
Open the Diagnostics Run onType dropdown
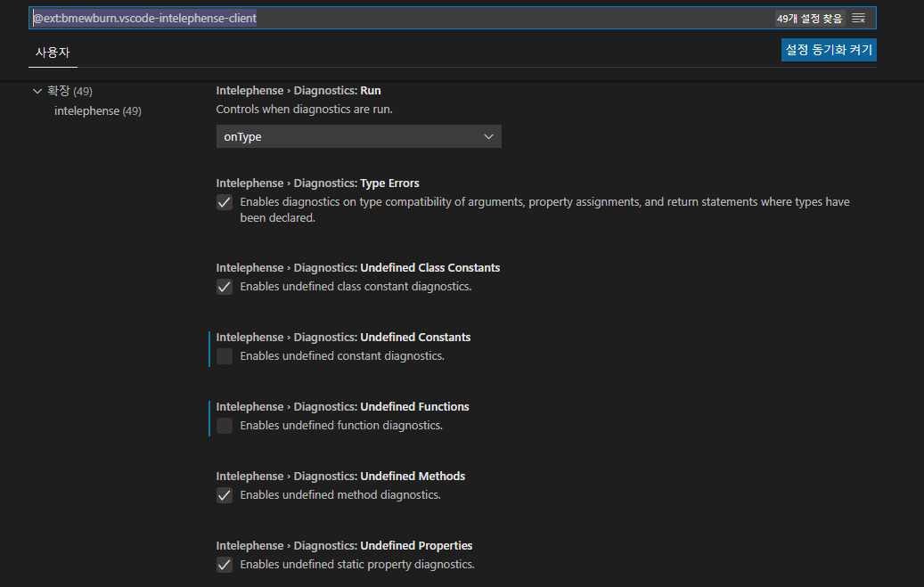[359, 136]
